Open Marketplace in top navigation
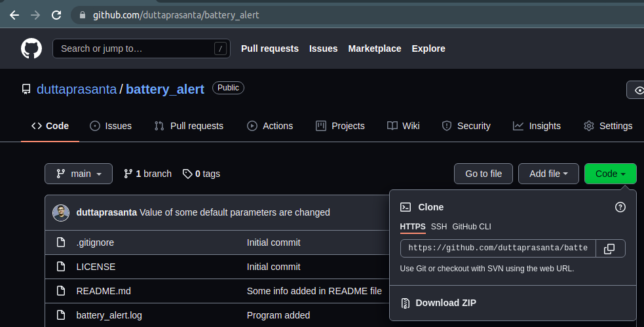Screen dimensions: 644x327 pyautogui.click(x=375, y=48)
